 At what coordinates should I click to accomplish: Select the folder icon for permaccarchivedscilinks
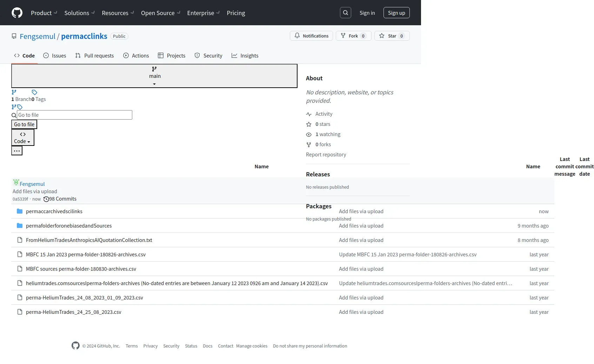click(x=20, y=211)
